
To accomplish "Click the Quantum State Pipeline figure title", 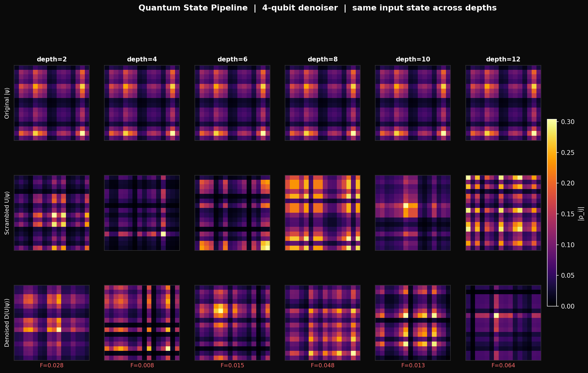I will (317, 8).
